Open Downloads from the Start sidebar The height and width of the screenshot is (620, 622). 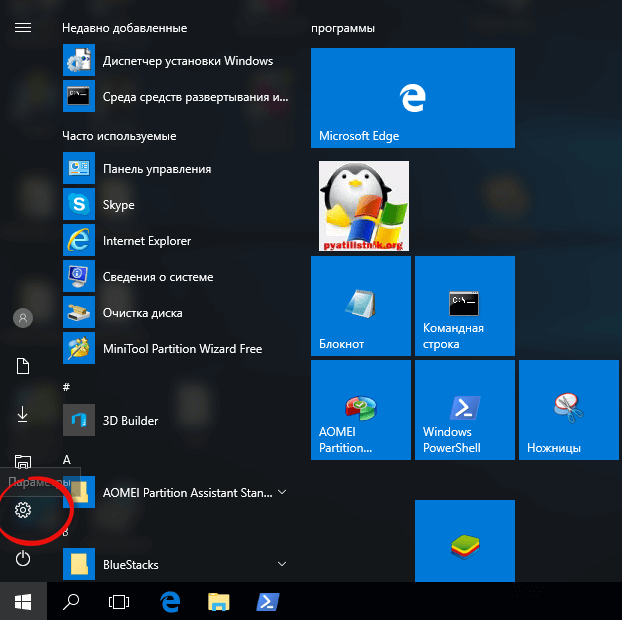coord(23,414)
